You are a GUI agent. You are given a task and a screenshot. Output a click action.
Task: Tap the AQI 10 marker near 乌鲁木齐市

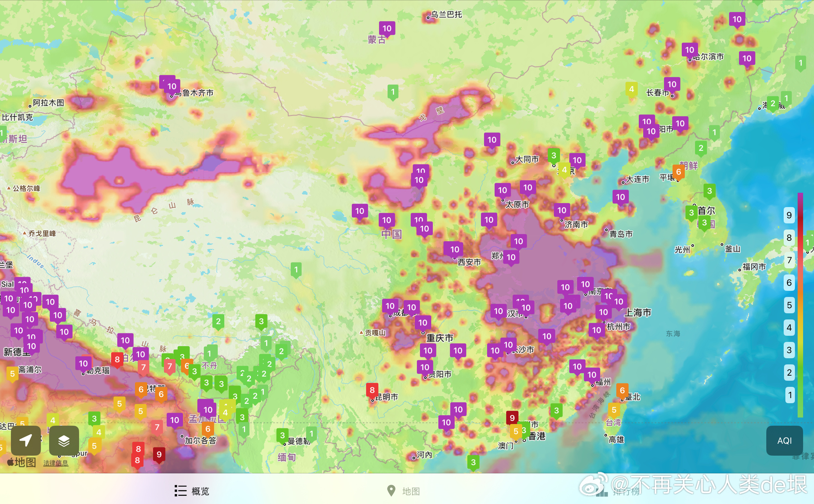pos(172,86)
